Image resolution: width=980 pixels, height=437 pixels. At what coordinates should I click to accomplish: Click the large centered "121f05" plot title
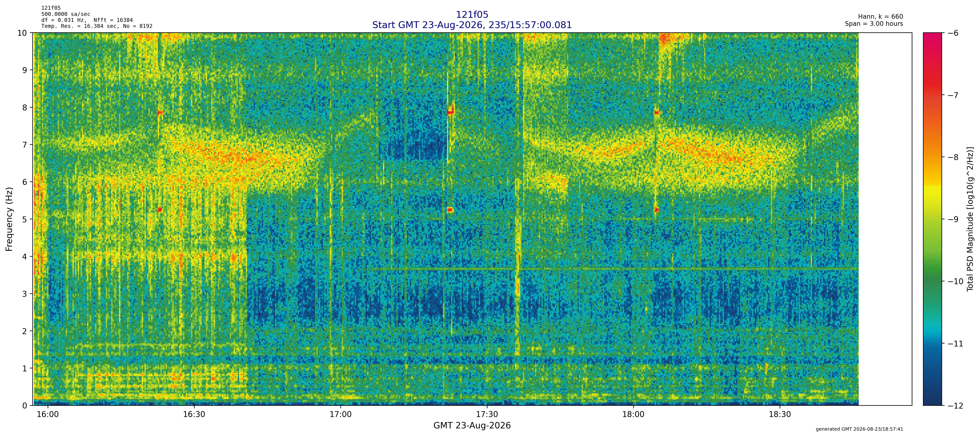tap(472, 15)
